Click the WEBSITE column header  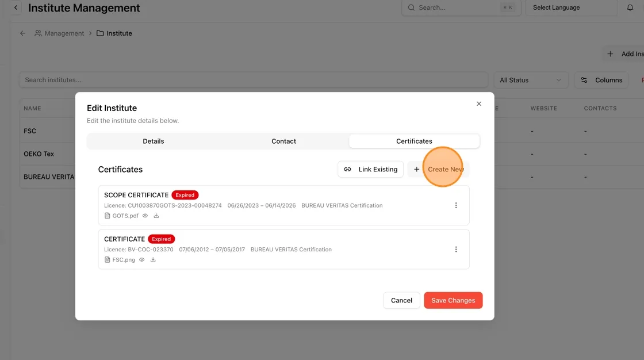point(543,109)
